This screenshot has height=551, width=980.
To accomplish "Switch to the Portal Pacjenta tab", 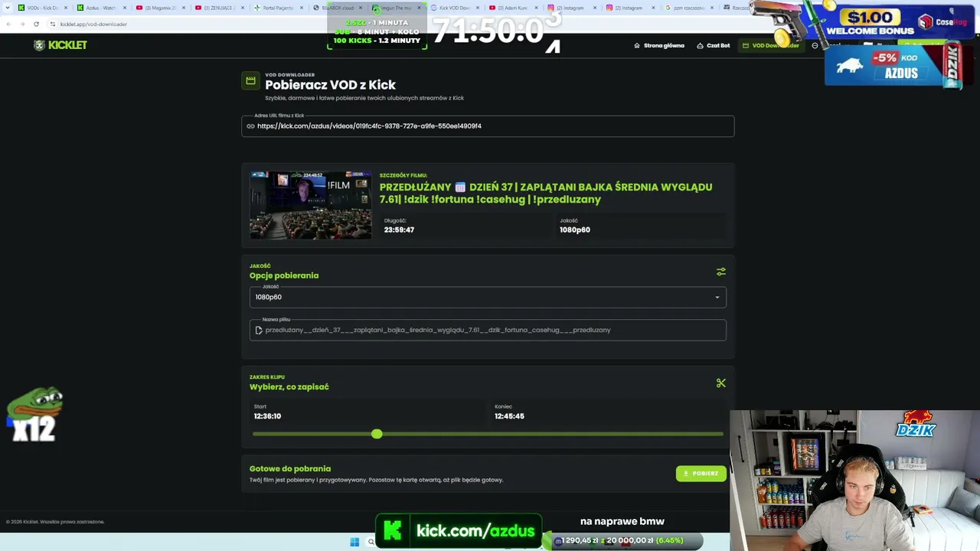I will (278, 8).
